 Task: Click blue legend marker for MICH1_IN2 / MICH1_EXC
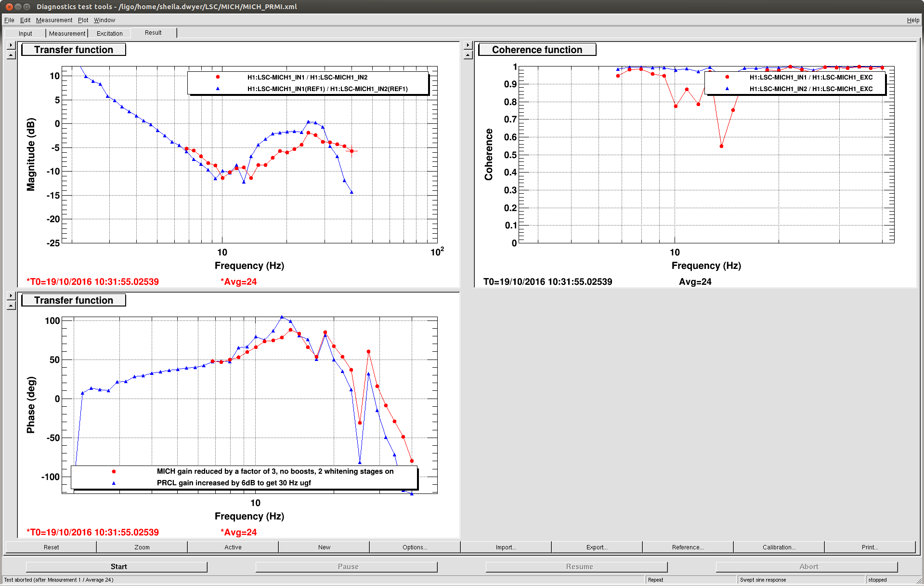pos(727,89)
